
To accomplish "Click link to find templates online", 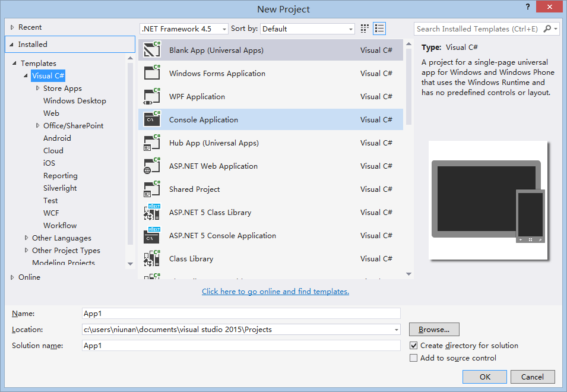I will pyautogui.click(x=275, y=292).
